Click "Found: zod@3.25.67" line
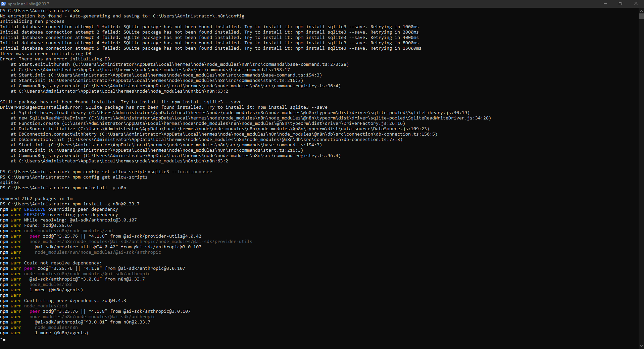The image size is (644, 349). point(36,226)
